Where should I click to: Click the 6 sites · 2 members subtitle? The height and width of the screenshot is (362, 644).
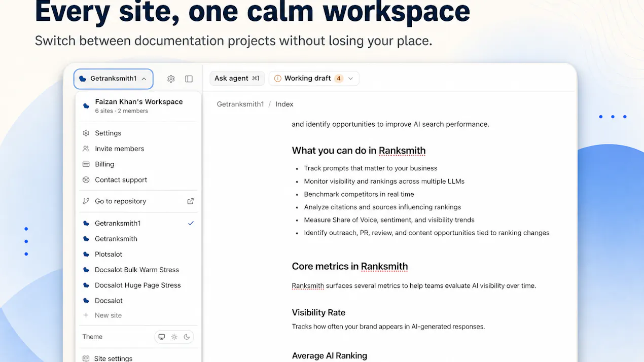tap(122, 111)
